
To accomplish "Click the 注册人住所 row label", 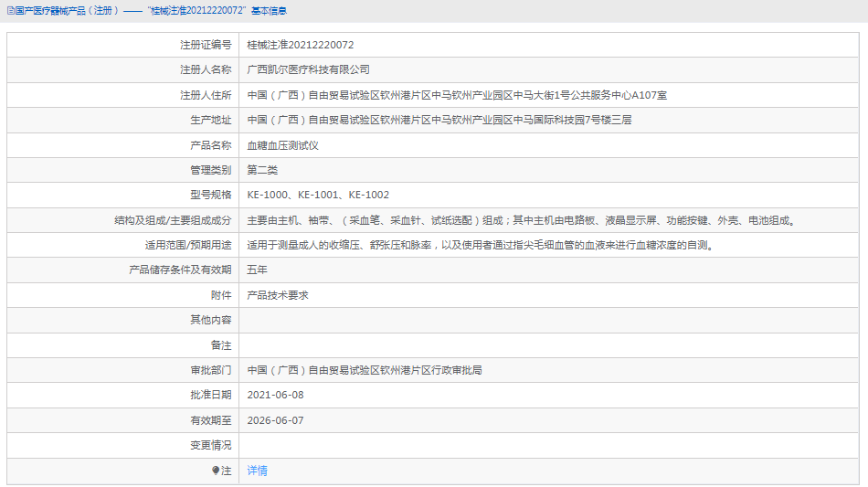I will pyautogui.click(x=206, y=95).
